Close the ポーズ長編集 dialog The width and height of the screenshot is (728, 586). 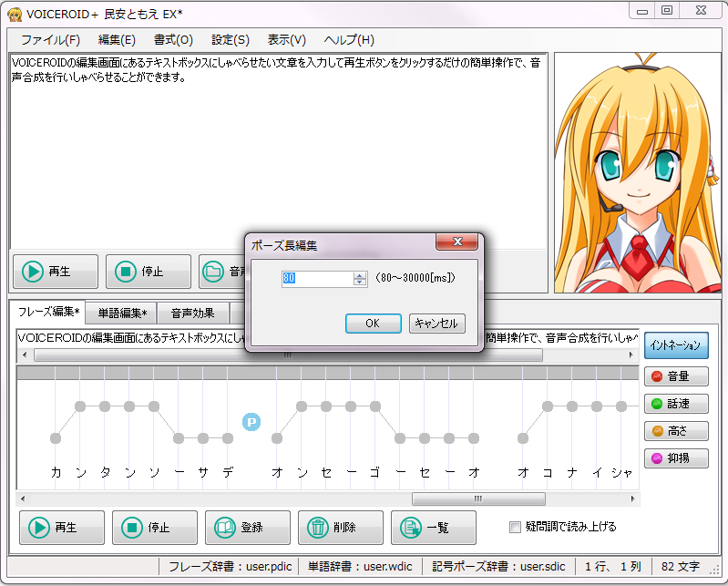(x=456, y=242)
